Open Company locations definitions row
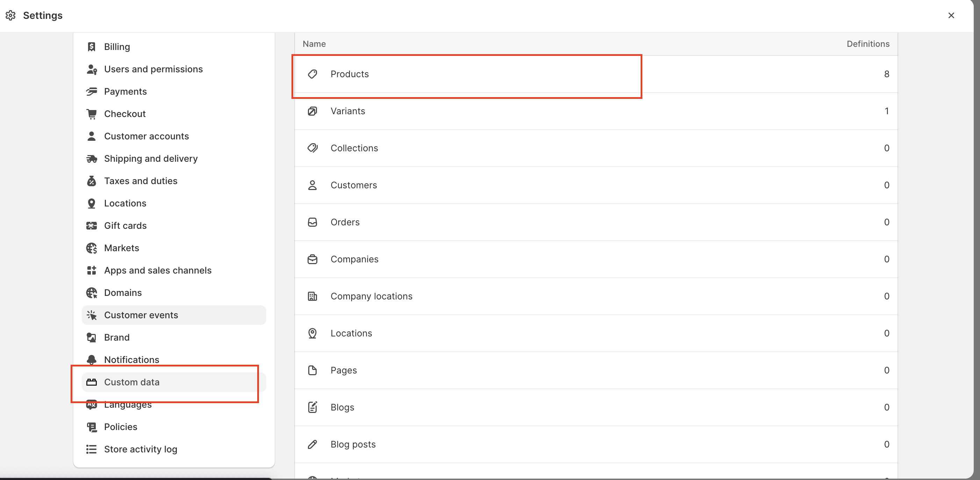Screen dimensions: 980x480 [371, 296]
